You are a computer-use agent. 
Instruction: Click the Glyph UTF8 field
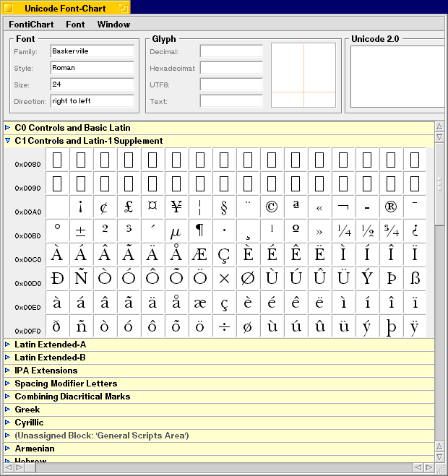point(231,84)
